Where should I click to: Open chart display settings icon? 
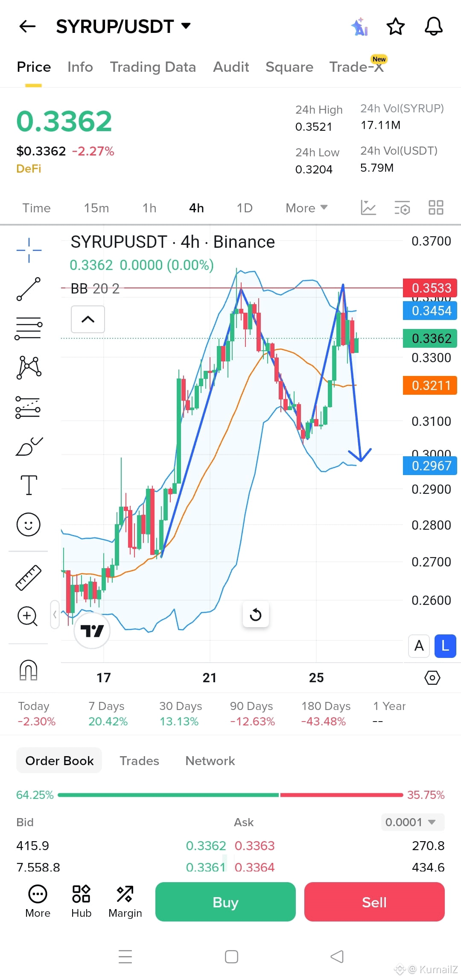click(402, 208)
